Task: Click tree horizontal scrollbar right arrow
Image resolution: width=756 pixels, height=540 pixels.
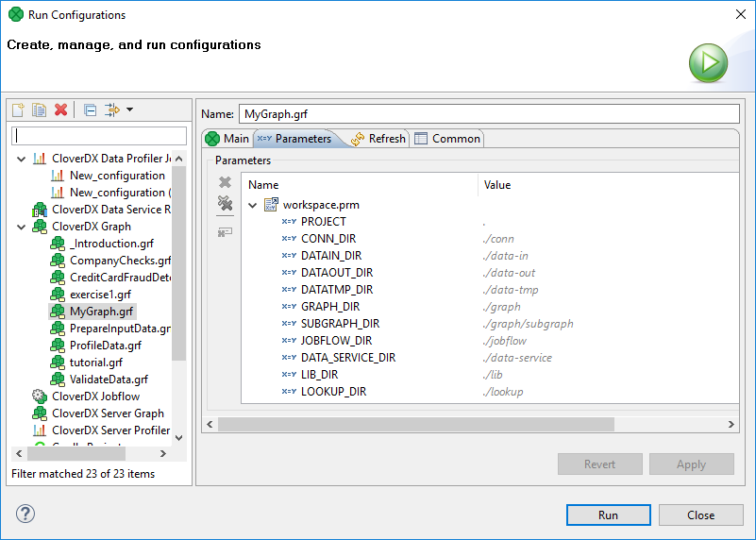Action: (x=163, y=454)
